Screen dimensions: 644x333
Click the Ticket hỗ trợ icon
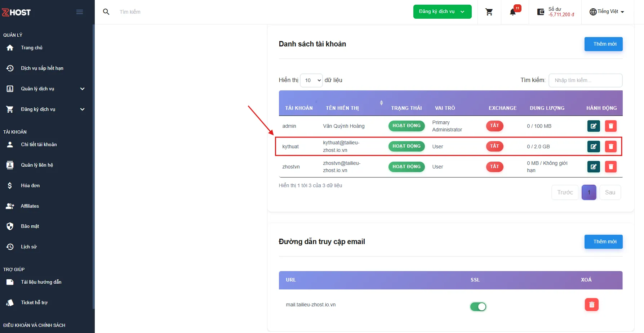coord(10,302)
